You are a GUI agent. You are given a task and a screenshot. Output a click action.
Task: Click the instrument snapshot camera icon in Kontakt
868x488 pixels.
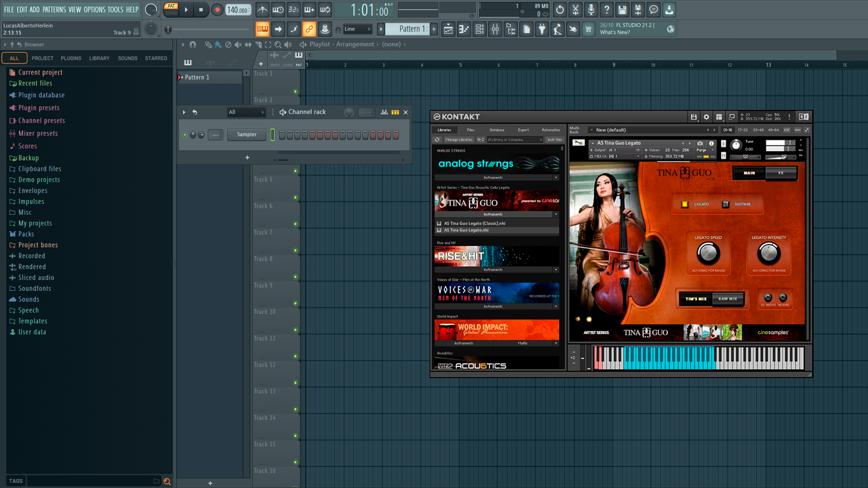[700, 144]
